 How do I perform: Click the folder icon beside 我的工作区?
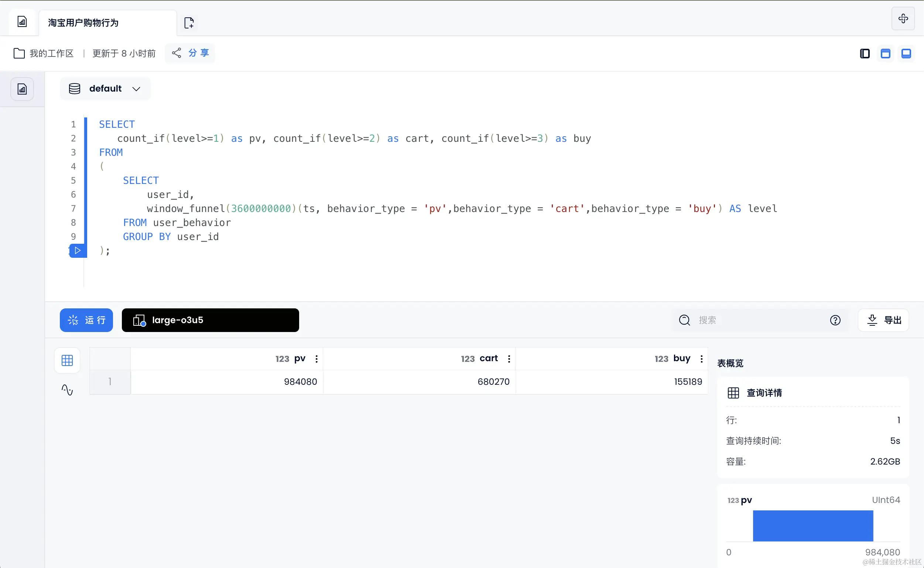(x=19, y=53)
